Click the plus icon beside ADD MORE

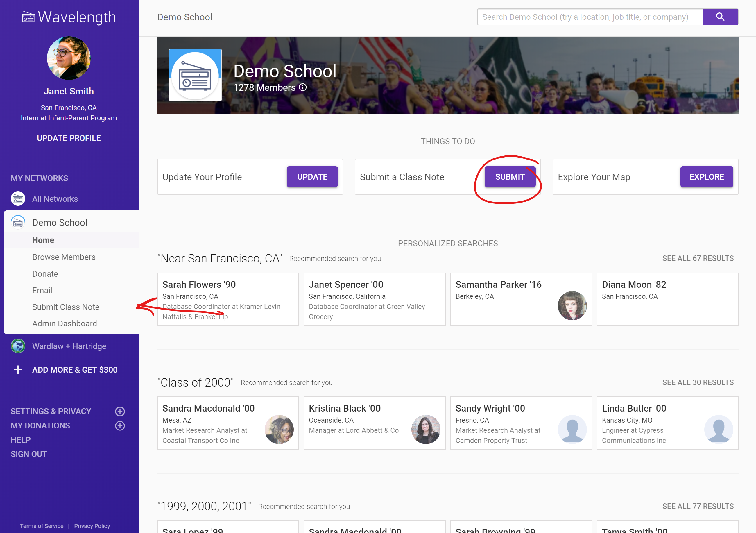(x=18, y=370)
